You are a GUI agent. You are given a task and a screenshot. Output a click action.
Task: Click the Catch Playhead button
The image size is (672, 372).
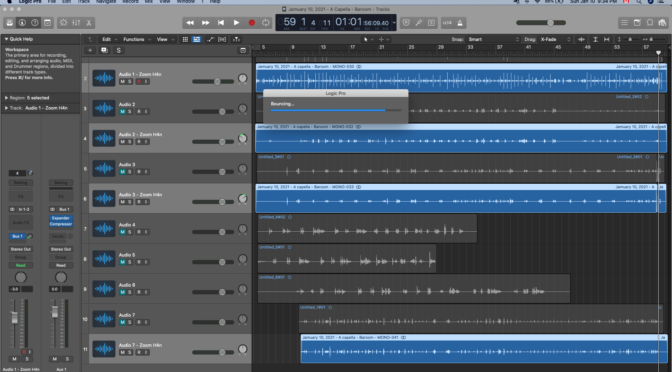point(236,39)
